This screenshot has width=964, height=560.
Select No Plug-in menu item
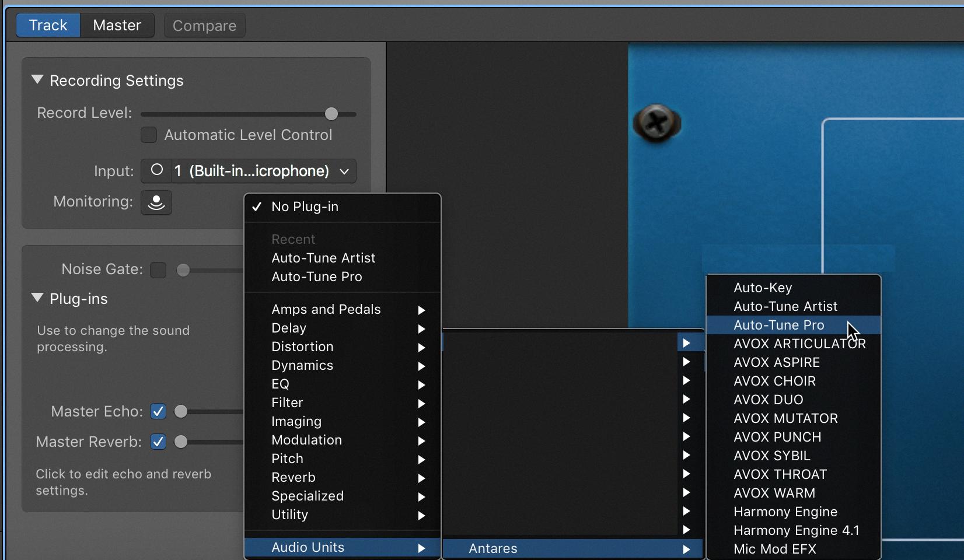point(343,206)
